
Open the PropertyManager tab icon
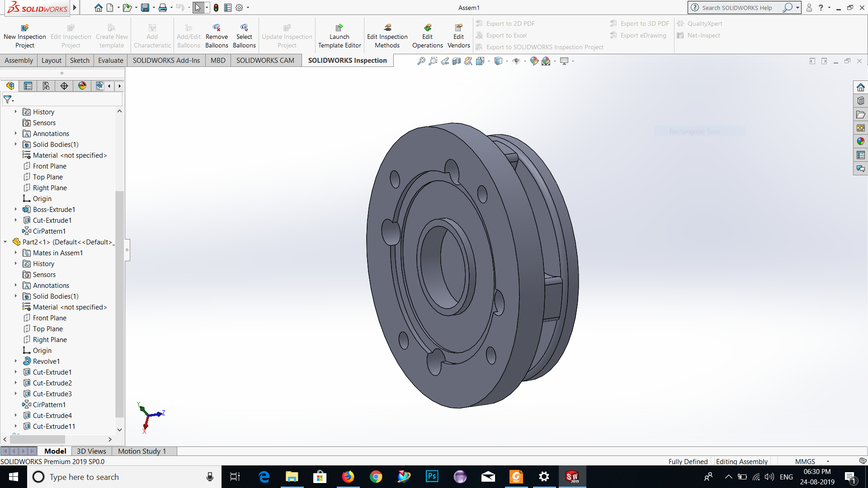pos(28,86)
